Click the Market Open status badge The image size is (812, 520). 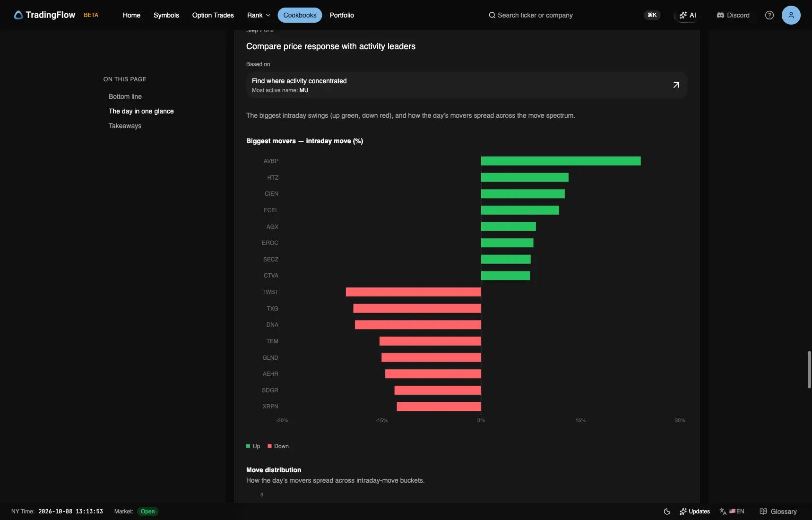(147, 511)
